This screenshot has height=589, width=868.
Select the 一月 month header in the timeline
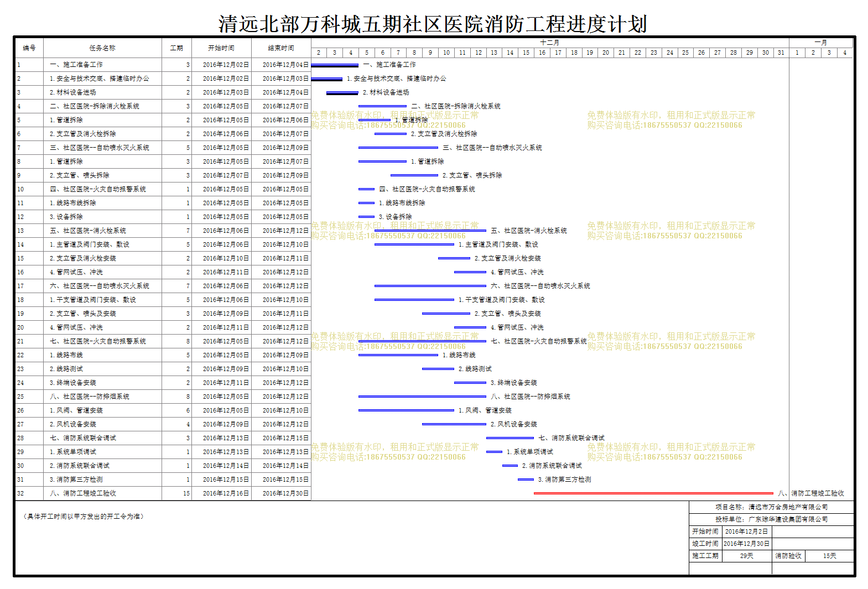[821, 43]
